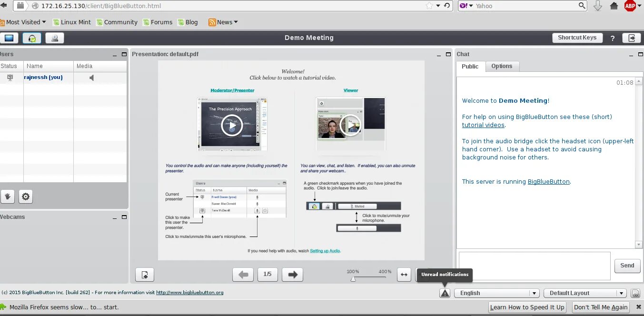Click the browser URL address field
Screen dimensions: 644x316
click(x=228, y=6)
